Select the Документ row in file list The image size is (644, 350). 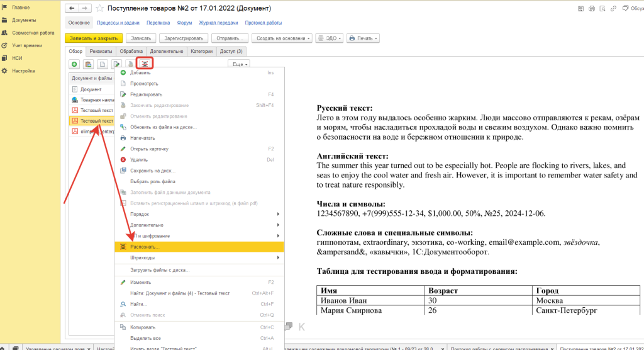[x=91, y=89]
